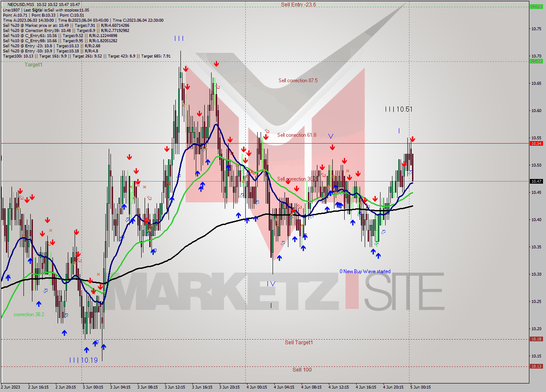The image size is (546, 392).
Task: Click the 'Target100: 10.13' targets line
Action: click(87, 56)
